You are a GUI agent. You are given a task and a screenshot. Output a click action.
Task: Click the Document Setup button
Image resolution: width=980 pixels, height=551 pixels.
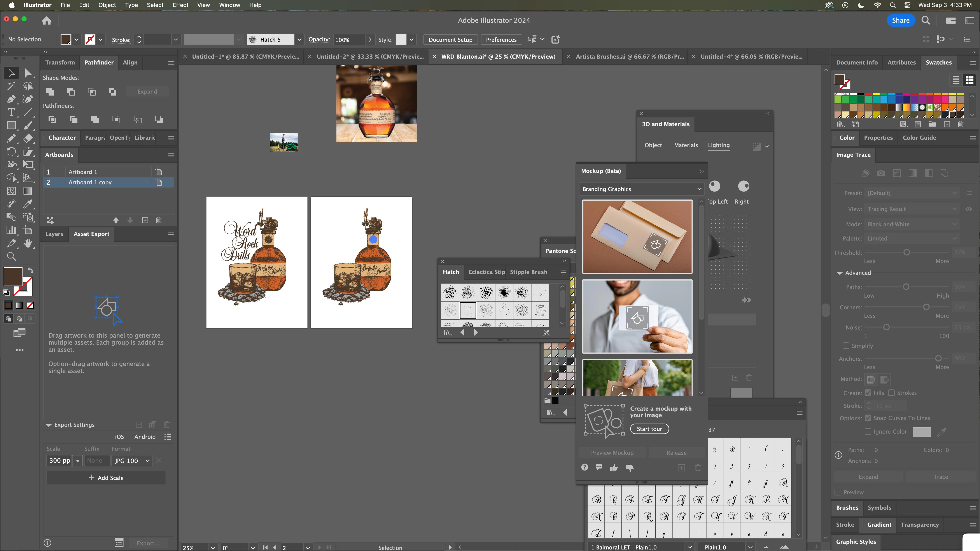pos(450,40)
